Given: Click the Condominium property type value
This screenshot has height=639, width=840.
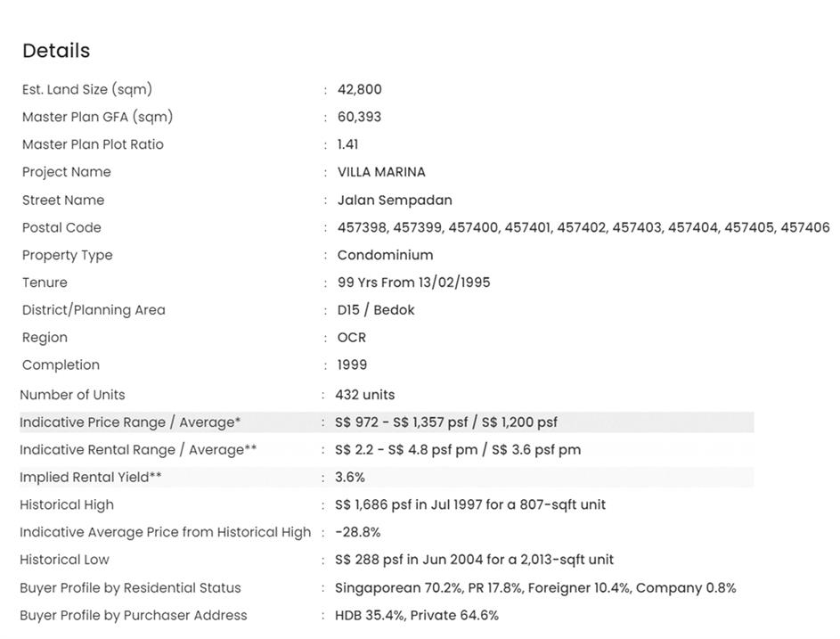Looking at the screenshot, I should [385, 255].
